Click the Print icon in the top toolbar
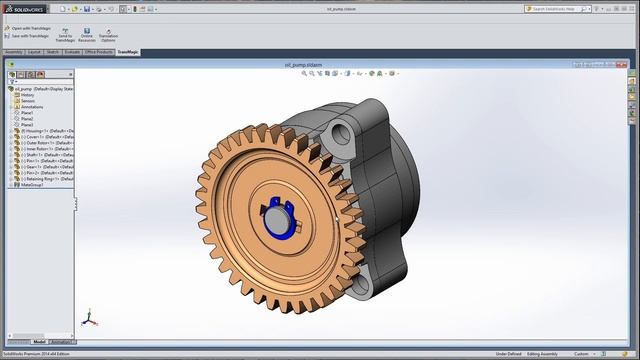The image size is (640, 360). [99, 9]
